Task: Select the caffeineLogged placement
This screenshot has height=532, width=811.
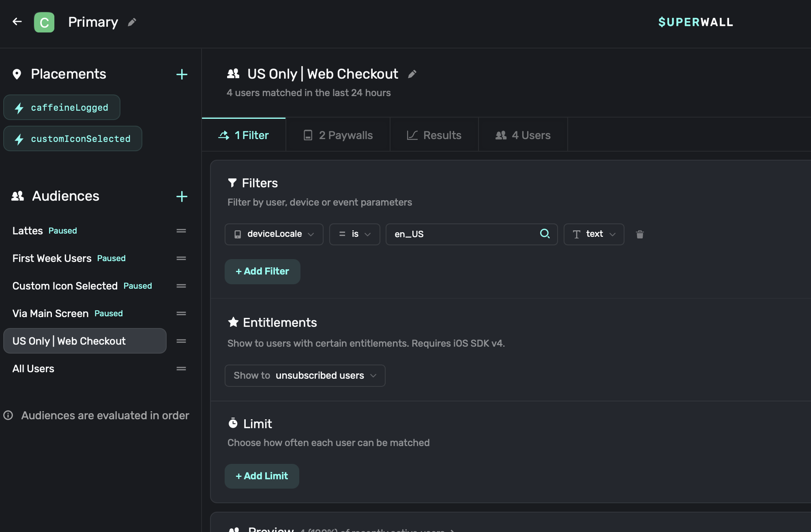Action: click(62, 107)
